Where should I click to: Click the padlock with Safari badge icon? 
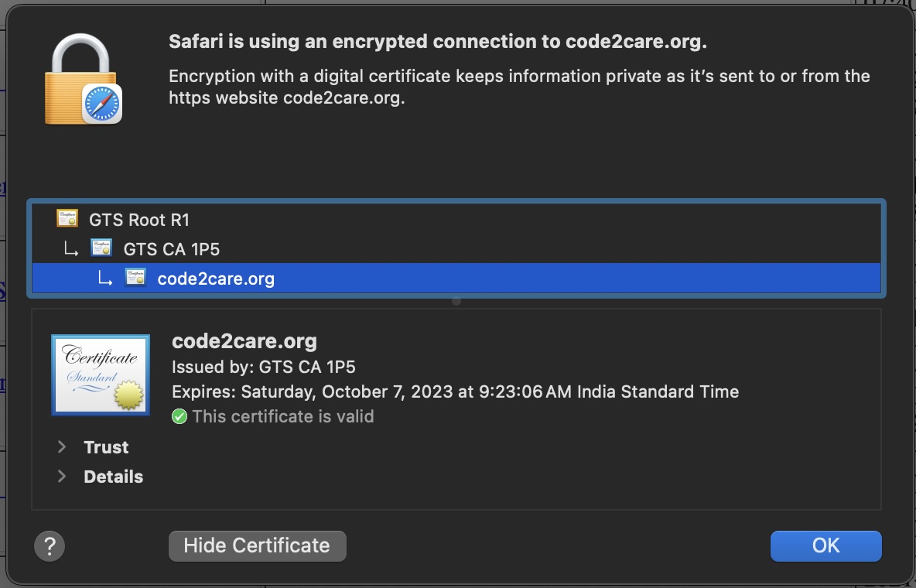[82, 76]
